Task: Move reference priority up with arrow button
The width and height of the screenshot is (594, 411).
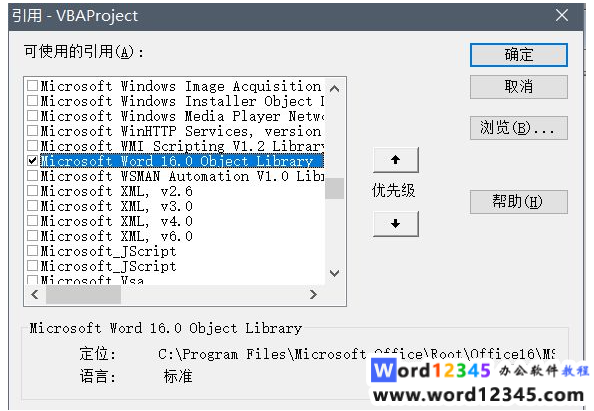Action: tap(395, 160)
